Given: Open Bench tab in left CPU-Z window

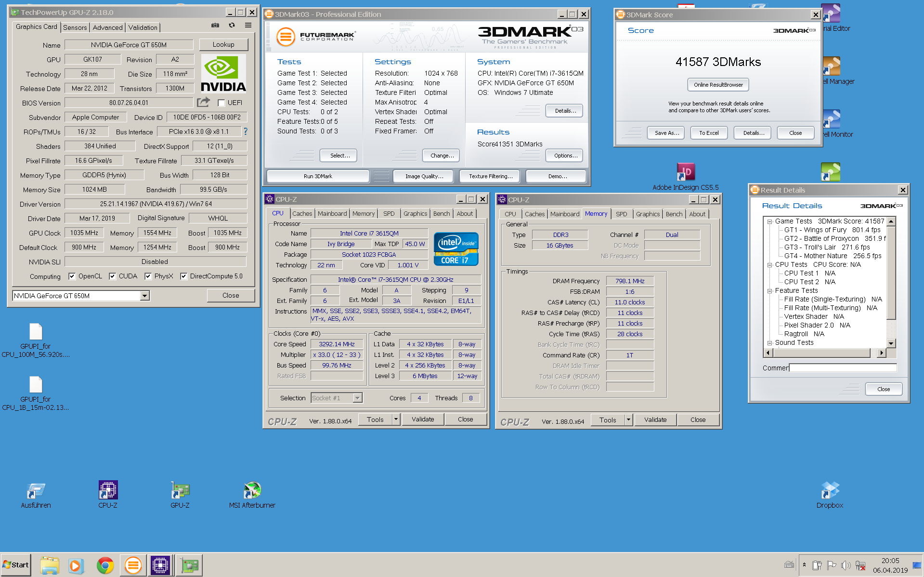Looking at the screenshot, I should [442, 213].
